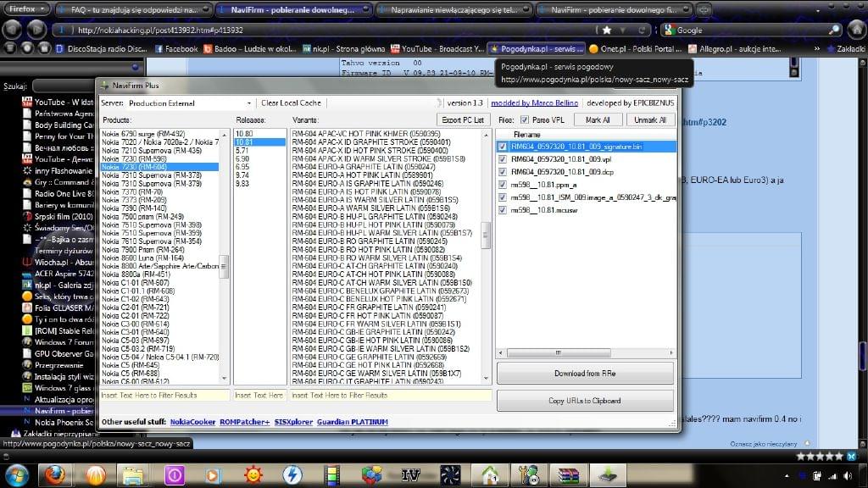
Task: Open the fan utility taskbar icon
Action: pos(450,475)
